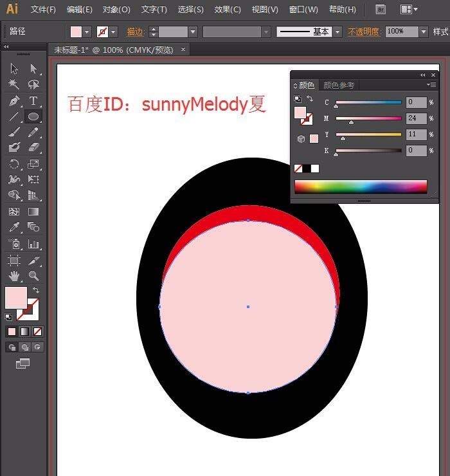
Task: Select the Mesh tool
Action: pyautogui.click(x=14, y=211)
